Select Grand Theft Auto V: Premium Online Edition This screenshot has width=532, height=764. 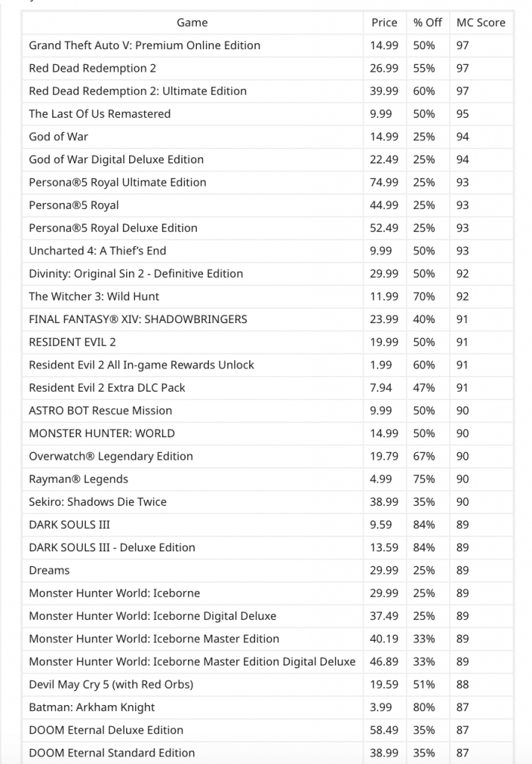(145, 46)
